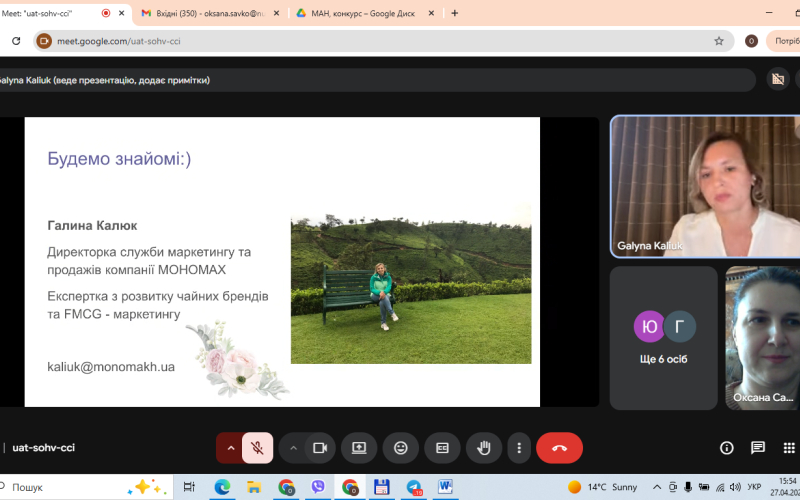
Task: Open a new browser tab
Action: (455, 13)
